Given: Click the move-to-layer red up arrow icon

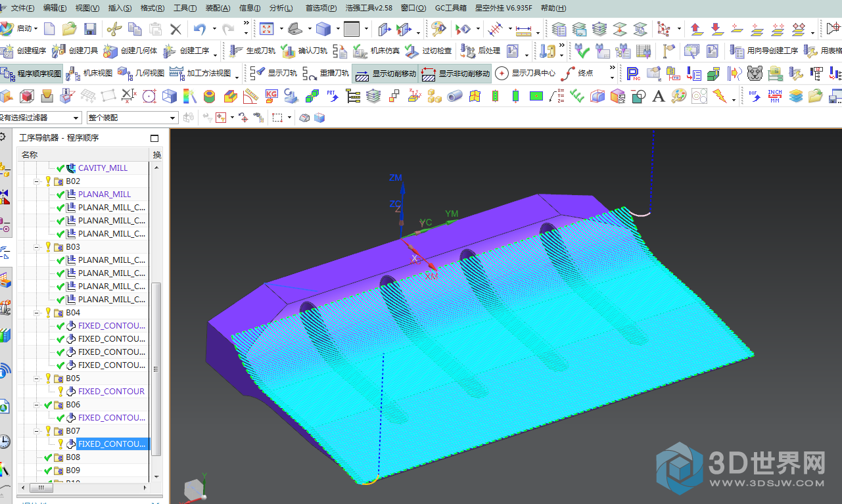Looking at the screenshot, I should 697,29.
